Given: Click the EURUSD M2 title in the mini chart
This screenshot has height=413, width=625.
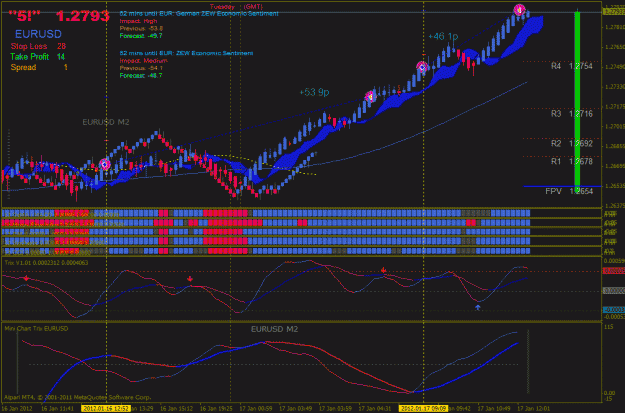Looking at the screenshot, I should tap(274, 329).
